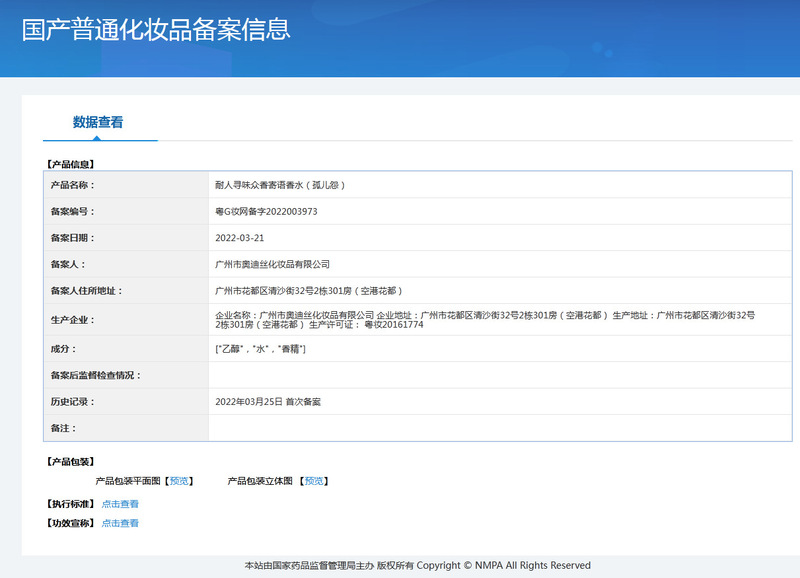Click the 【产品信息】 section heading
Screen dimensions: 800x578
click(x=70, y=164)
